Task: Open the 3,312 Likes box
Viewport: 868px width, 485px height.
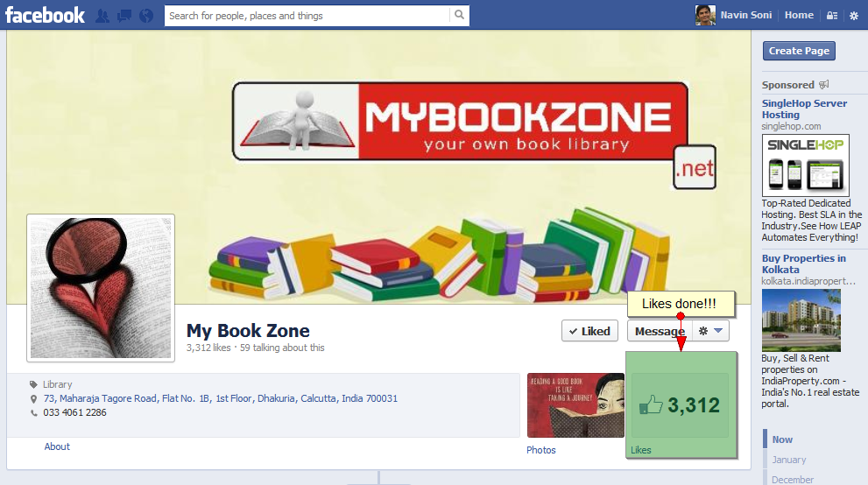Action: [681, 405]
